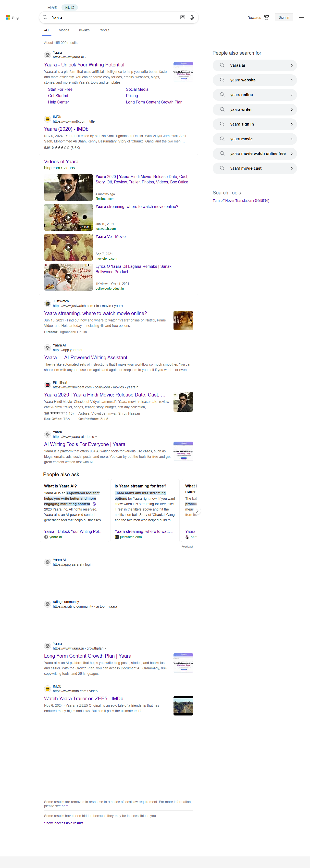Open the hamburger menu icon
Image resolution: width=310 pixels, height=868 pixels.
point(301,17)
